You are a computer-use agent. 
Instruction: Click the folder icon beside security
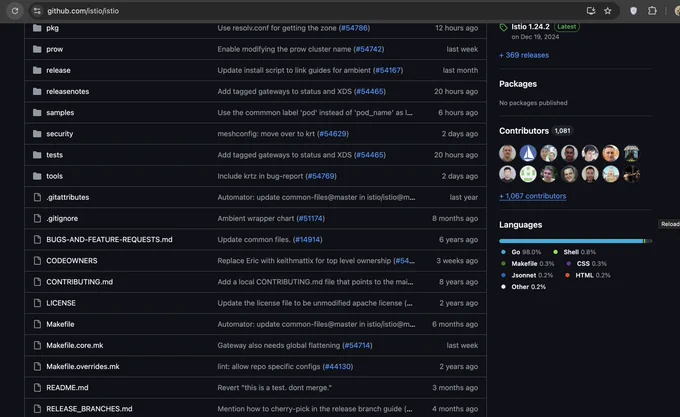tap(37, 134)
